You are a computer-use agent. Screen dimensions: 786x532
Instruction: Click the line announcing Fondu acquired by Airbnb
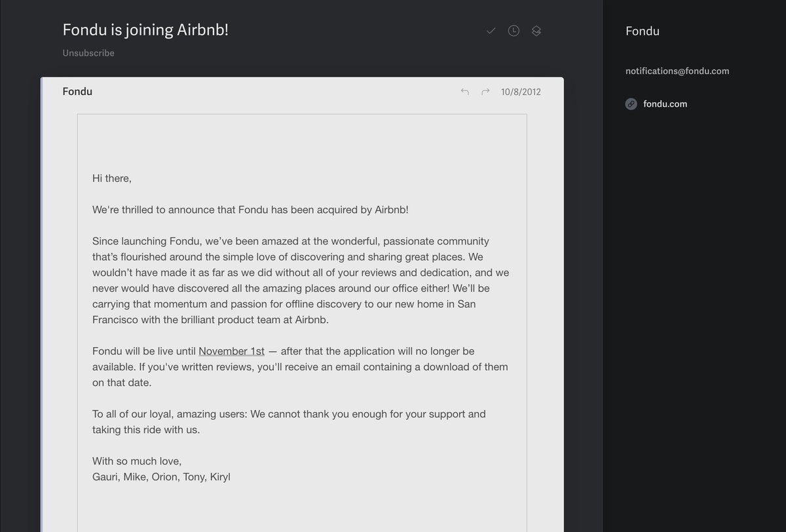tap(250, 210)
